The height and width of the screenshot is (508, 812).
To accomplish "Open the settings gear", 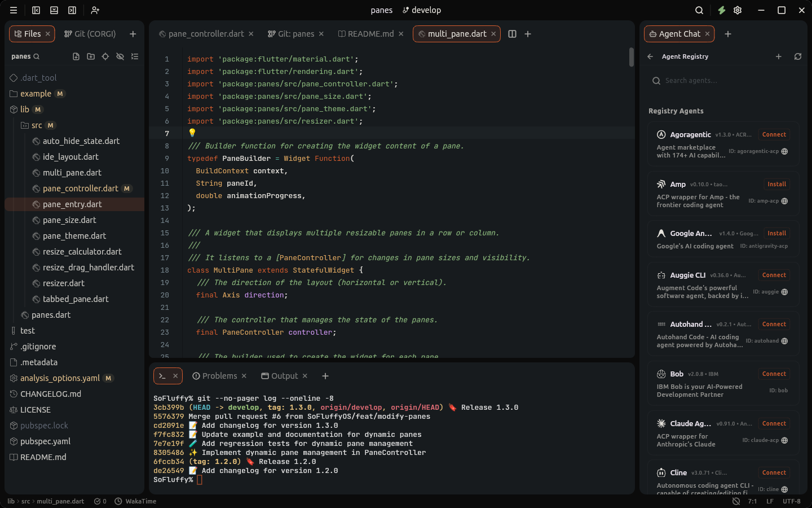I will tap(738, 10).
